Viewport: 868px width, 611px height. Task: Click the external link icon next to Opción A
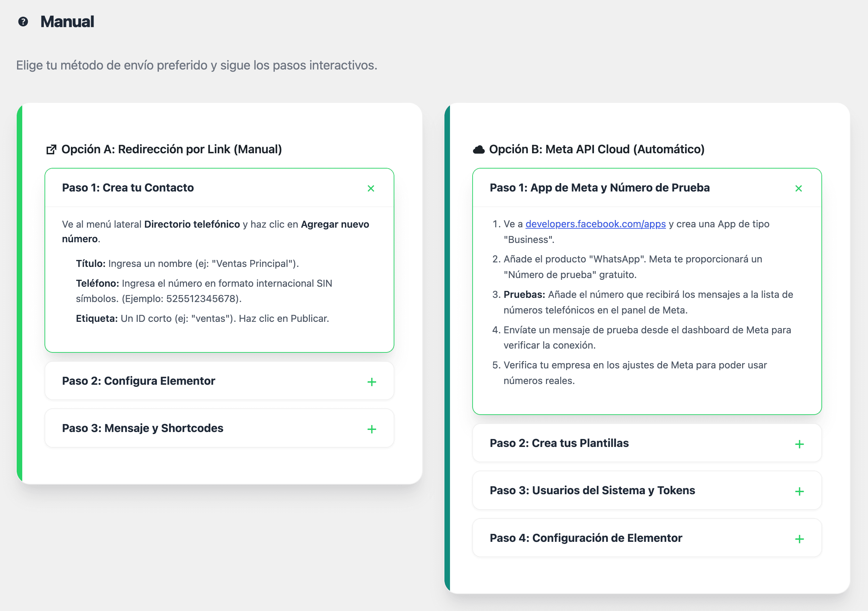(51, 150)
